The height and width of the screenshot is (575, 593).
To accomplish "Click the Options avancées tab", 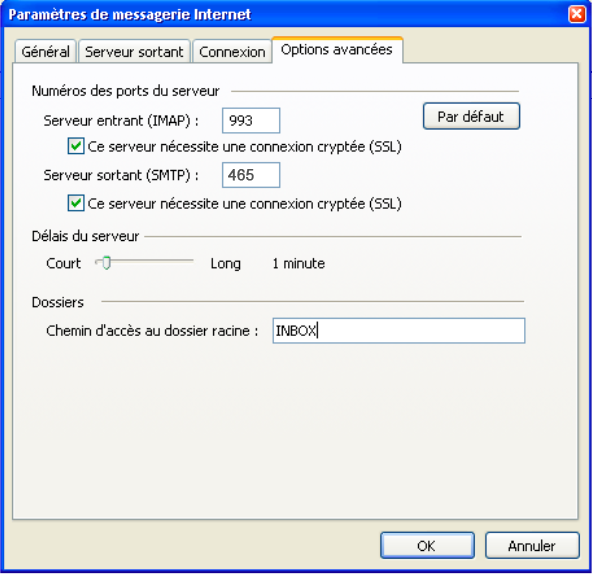I will coord(337,50).
